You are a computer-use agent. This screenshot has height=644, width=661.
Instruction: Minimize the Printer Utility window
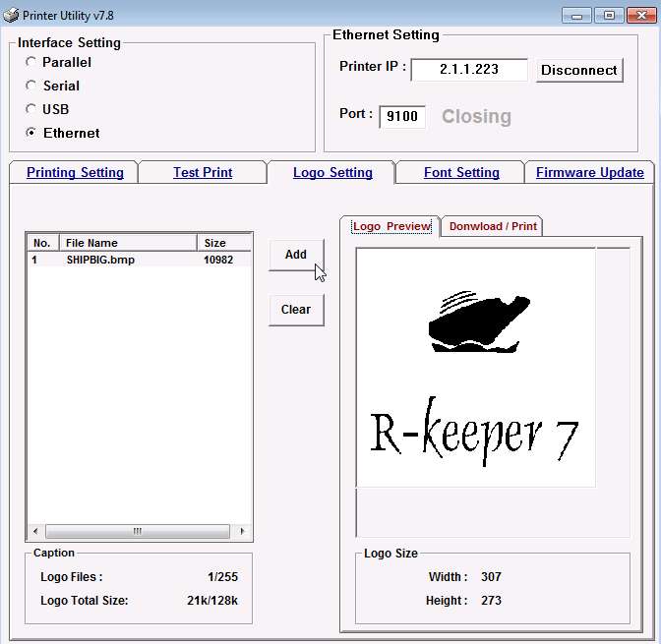point(576,16)
